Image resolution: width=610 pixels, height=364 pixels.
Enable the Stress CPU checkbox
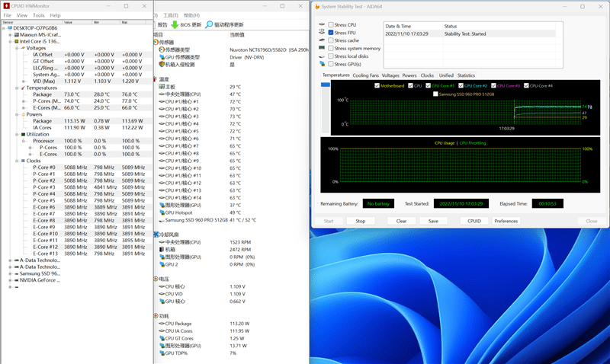[x=331, y=24]
